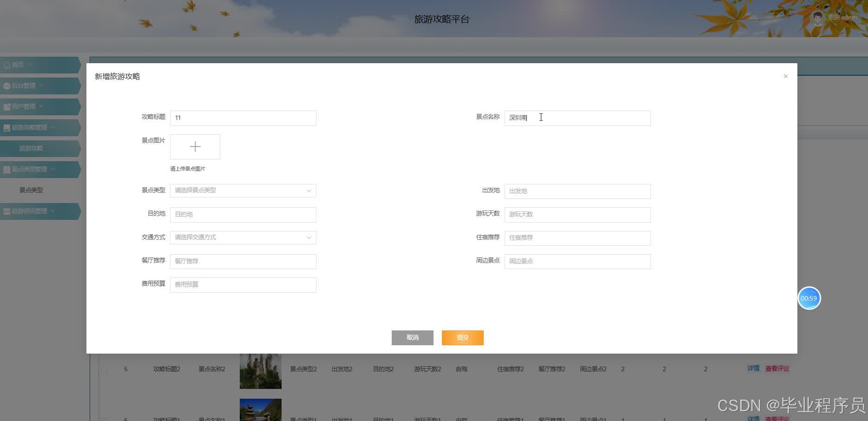Click the landscape thumbnail for 攻略标题2
Viewport: 868px width, 421px height.
tap(260, 371)
